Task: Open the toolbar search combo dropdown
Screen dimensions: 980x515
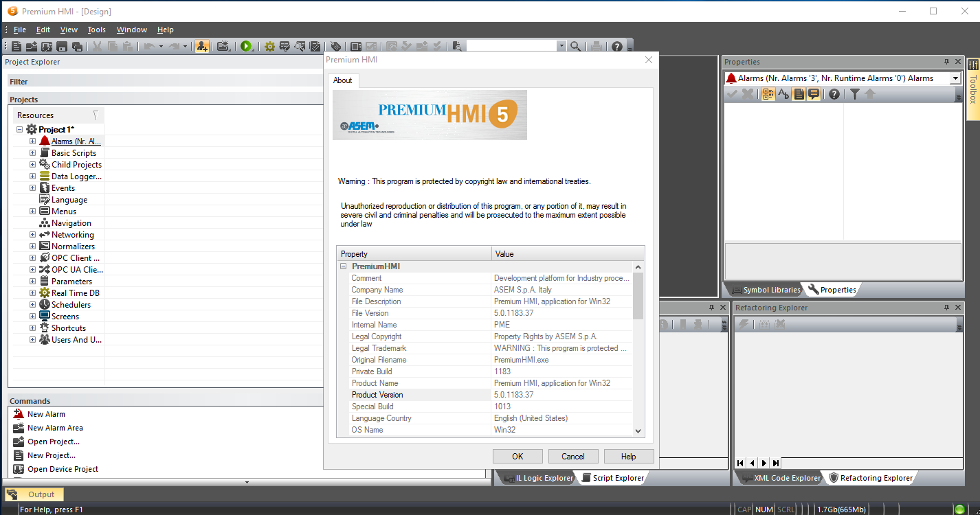Action: (x=561, y=46)
